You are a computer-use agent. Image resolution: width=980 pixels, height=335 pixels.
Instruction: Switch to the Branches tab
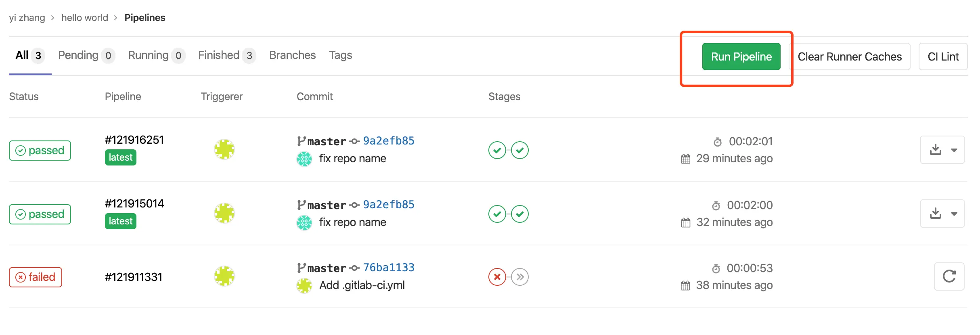pos(292,55)
